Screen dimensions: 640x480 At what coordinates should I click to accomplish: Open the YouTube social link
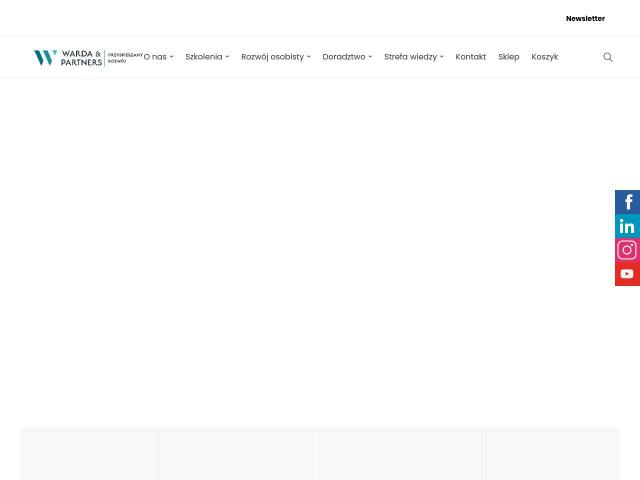627,274
